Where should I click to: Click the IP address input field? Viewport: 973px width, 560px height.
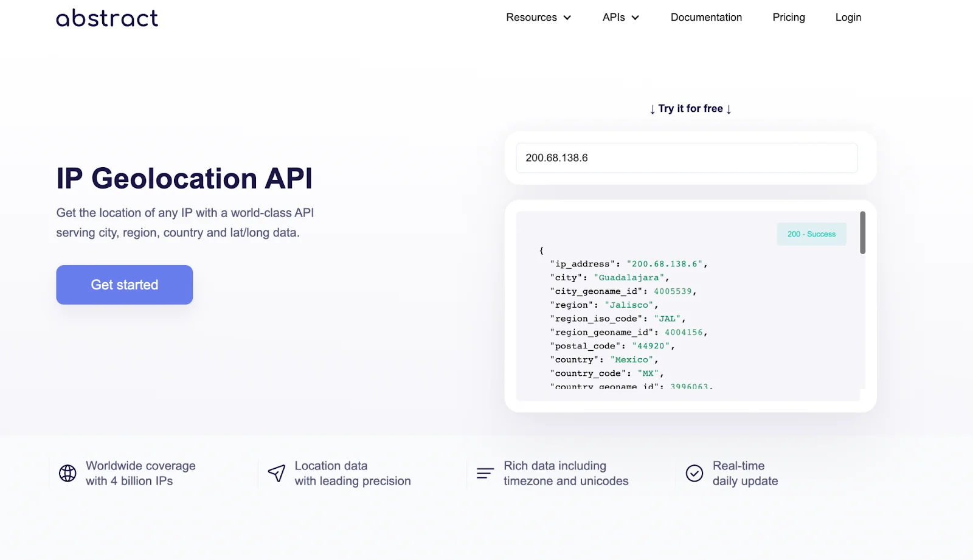687,158
